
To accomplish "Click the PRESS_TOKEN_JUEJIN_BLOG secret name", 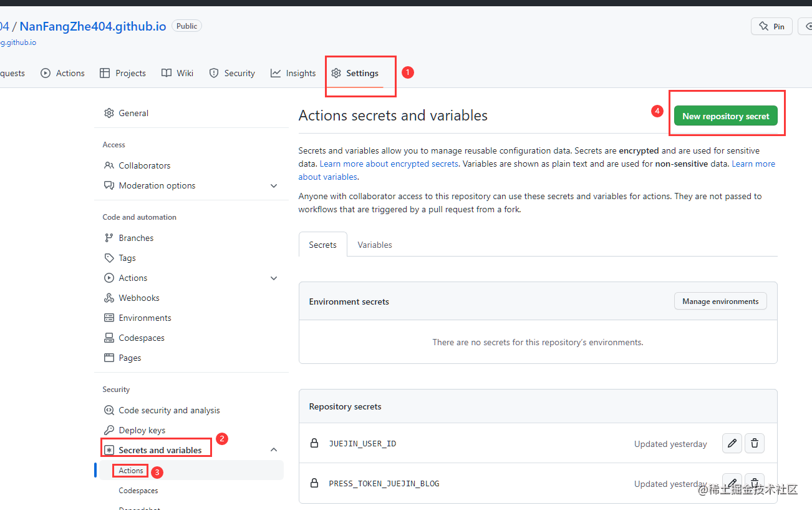I will (384, 484).
